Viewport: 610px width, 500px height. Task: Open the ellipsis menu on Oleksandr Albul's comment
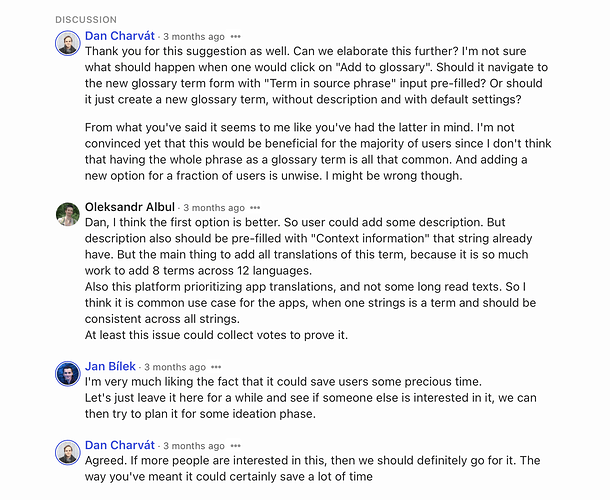(255, 208)
